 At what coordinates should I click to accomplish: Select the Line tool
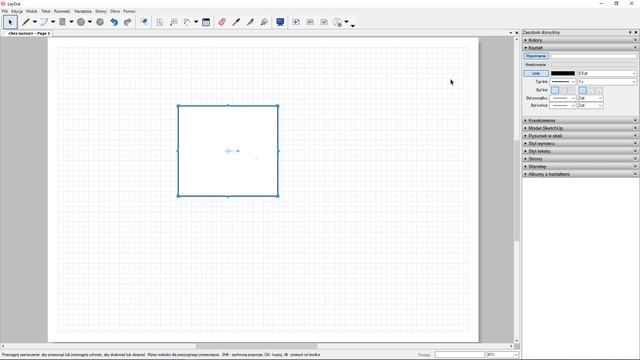coord(26,22)
